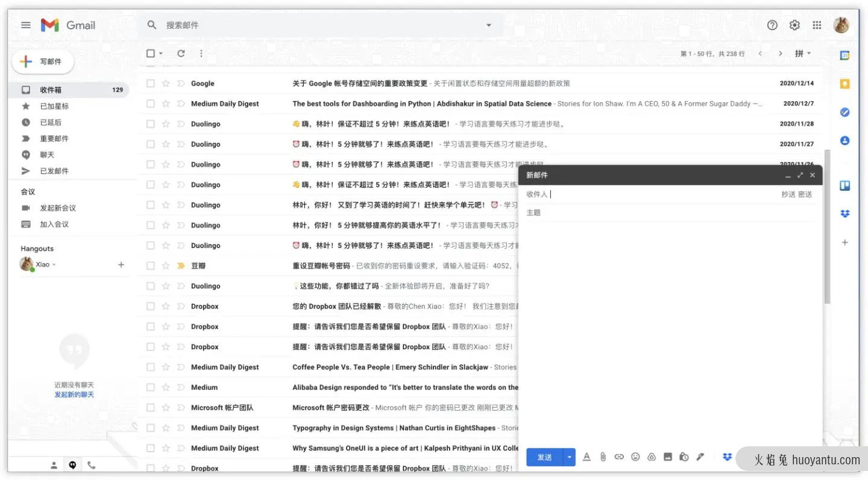Show Hangouts phone calls icon
Viewport: 868px width, 480px height.
[92, 465]
